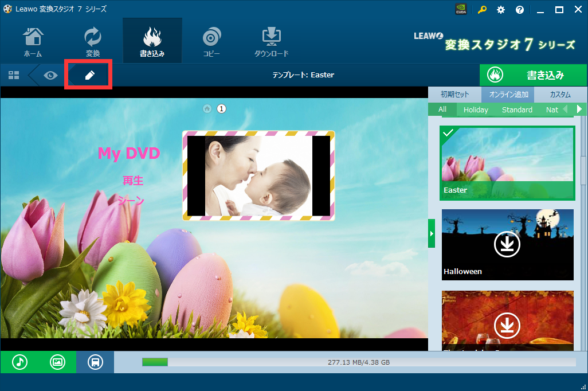Click the CUDA acceleration icon
The height and width of the screenshot is (391, 588).
point(461,10)
